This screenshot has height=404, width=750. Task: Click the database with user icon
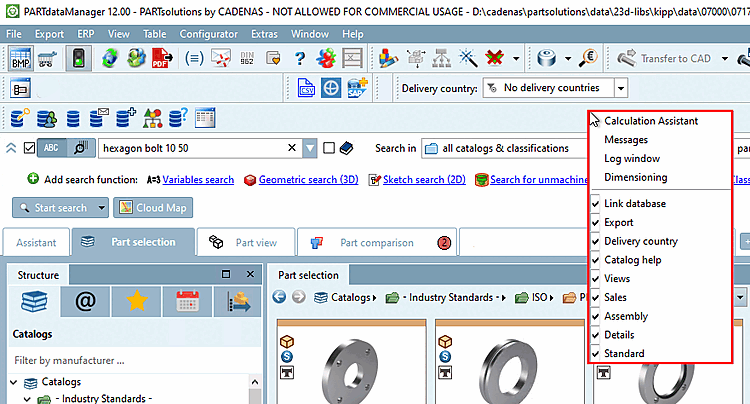[47, 119]
